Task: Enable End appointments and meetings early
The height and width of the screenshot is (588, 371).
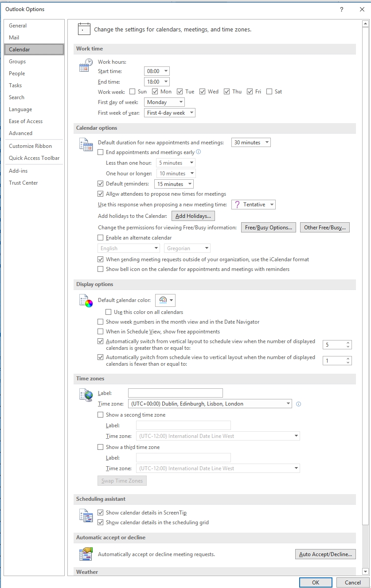Action: pos(101,152)
